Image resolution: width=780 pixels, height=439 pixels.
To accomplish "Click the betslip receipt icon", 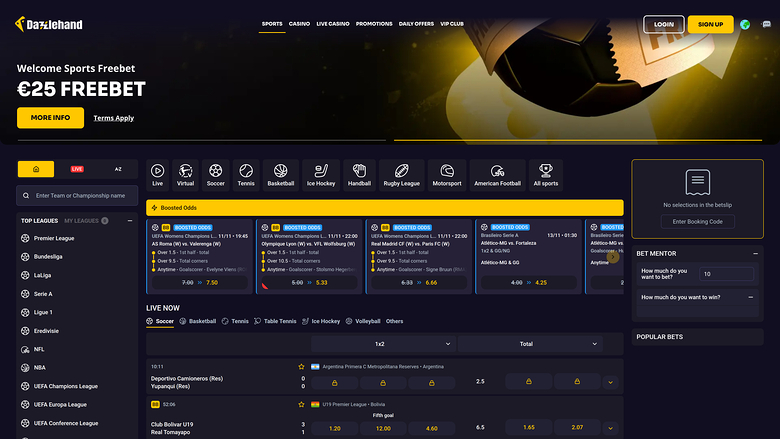I will pos(697,182).
